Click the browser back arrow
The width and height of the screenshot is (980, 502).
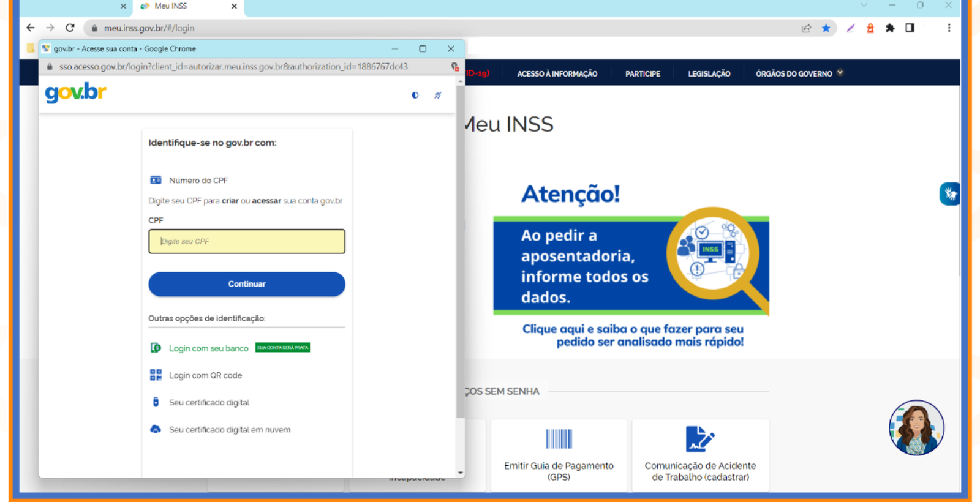pos(31,28)
